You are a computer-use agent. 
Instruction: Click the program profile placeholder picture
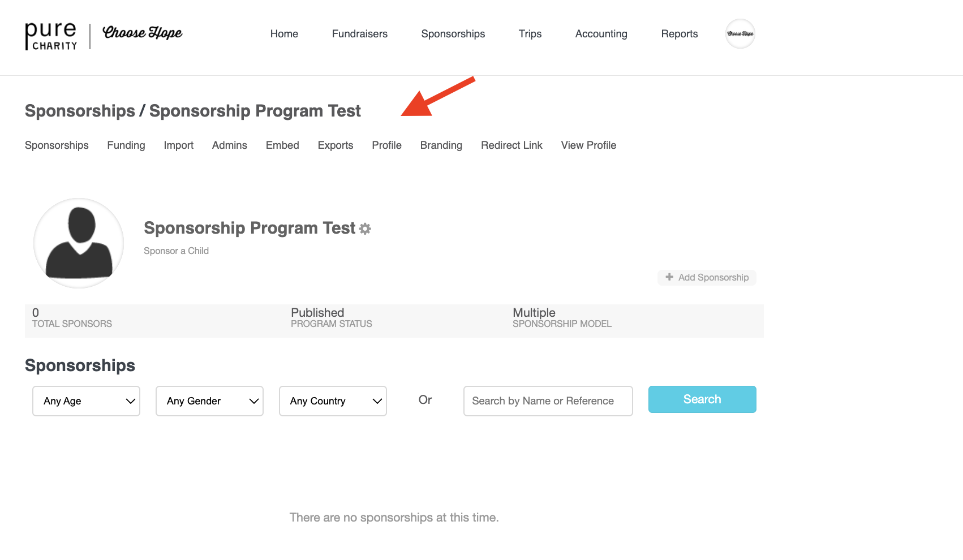click(79, 243)
